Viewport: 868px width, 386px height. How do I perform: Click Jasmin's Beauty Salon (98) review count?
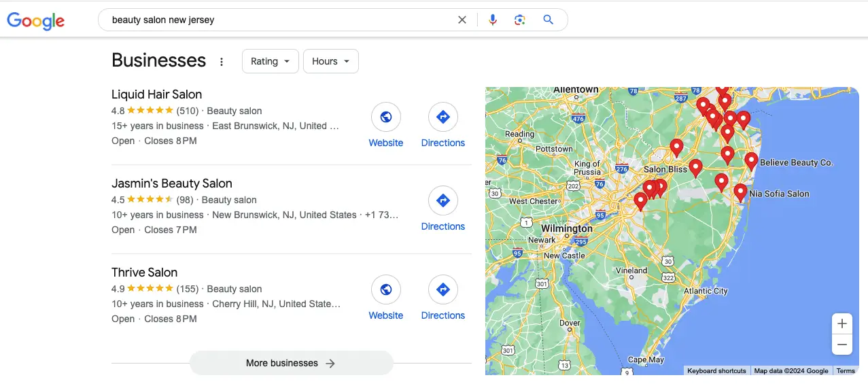point(185,200)
